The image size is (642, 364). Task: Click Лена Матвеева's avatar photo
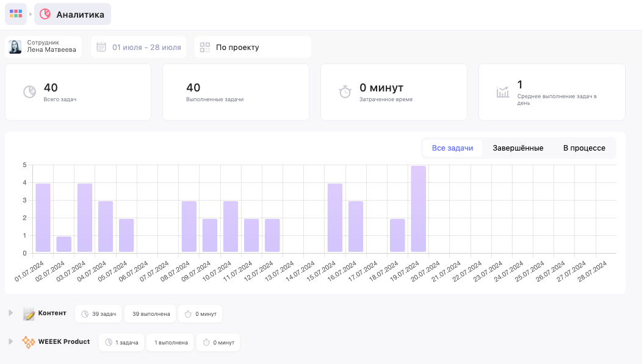15,47
